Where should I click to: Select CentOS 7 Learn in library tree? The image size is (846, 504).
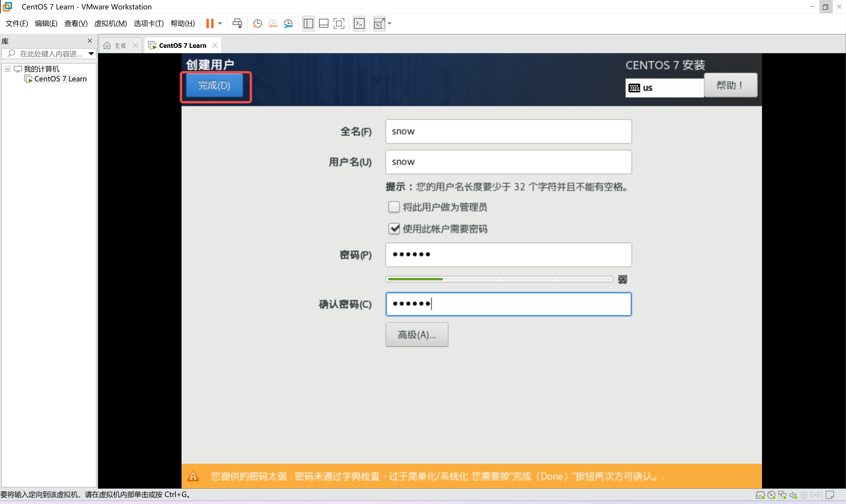(x=60, y=79)
